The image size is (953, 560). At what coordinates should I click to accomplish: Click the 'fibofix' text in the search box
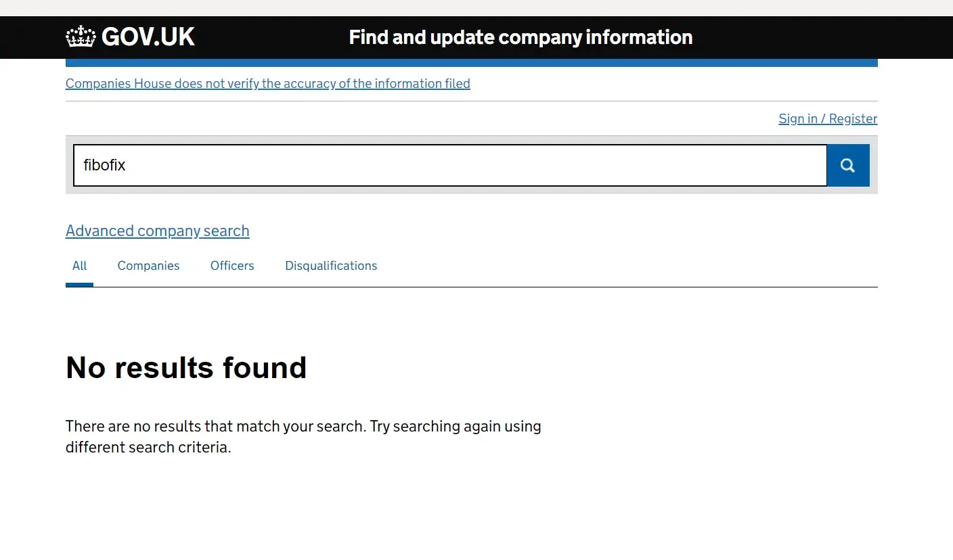(x=104, y=165)
